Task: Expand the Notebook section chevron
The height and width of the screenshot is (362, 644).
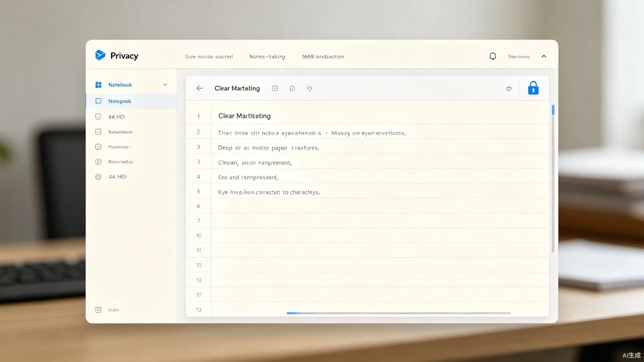Action: pos(165,84)
